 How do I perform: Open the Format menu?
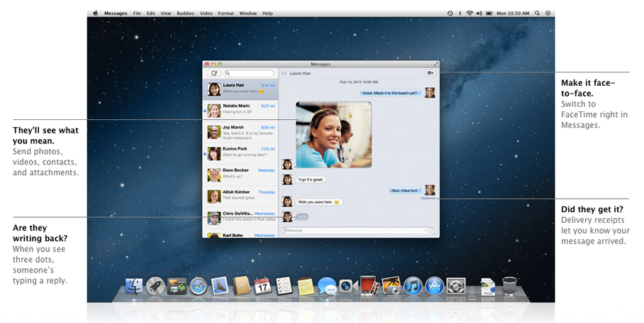coord(226,13)
